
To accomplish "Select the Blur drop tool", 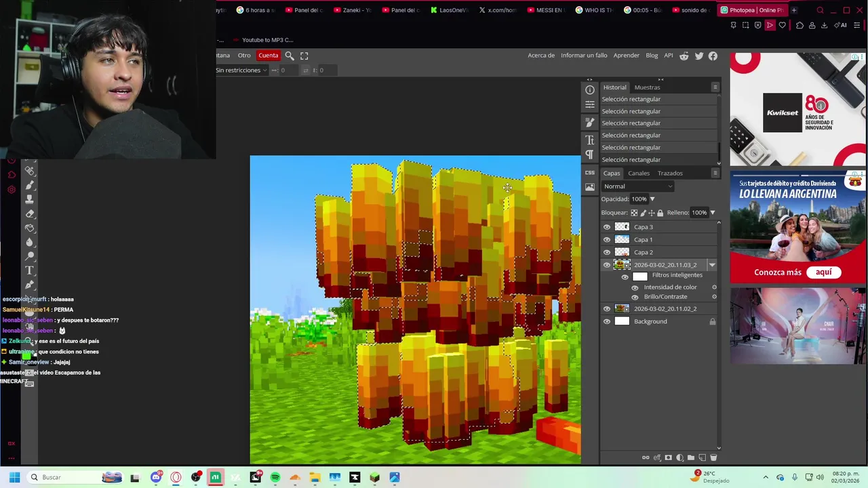I will [x=30, y=242].
